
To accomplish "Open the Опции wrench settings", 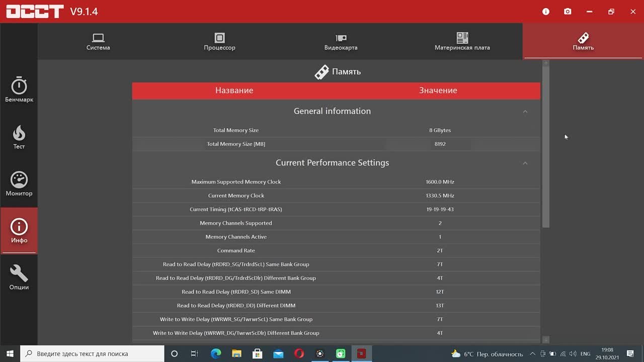I will (19, 278).
